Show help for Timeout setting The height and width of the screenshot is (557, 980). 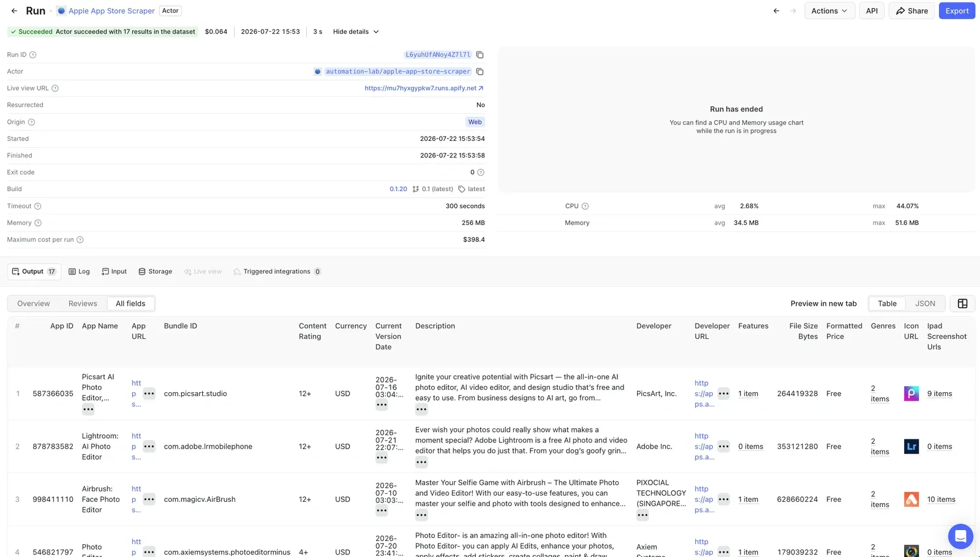click(37, 206)
